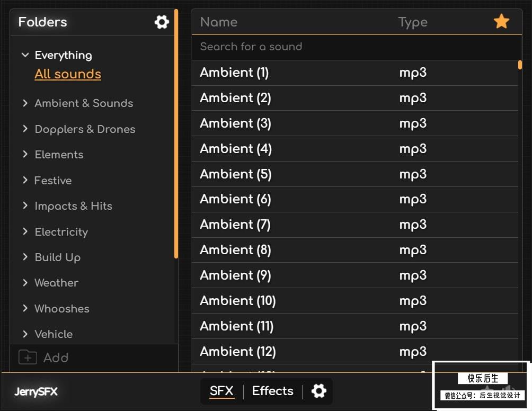Expand the Ambient & Sounds folder

25,103
